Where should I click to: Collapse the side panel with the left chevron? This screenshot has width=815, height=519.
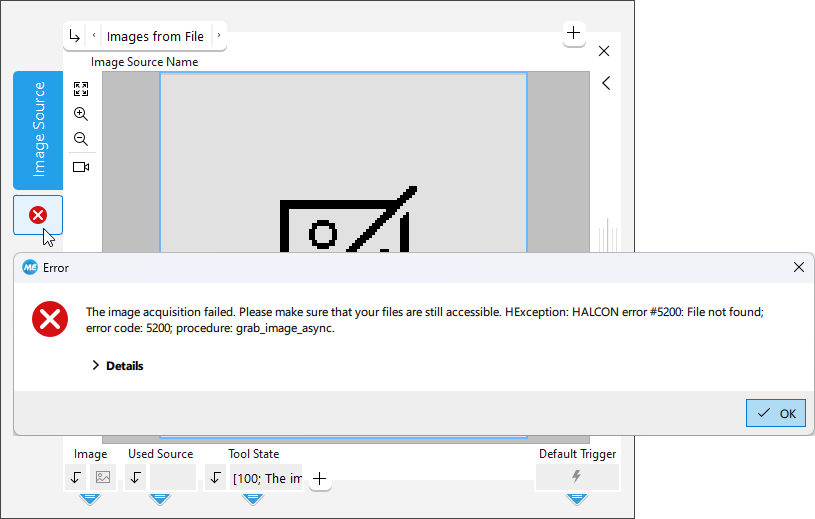click(605, 84)
